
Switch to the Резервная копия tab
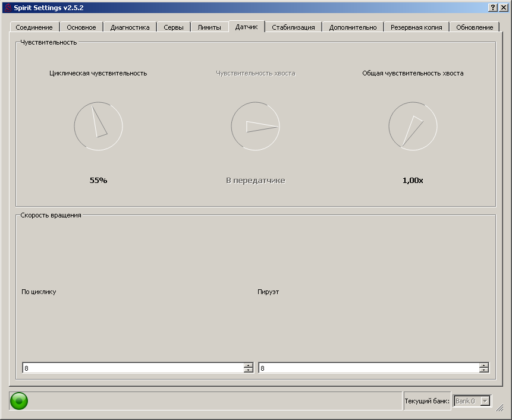(x=416, y=27)
